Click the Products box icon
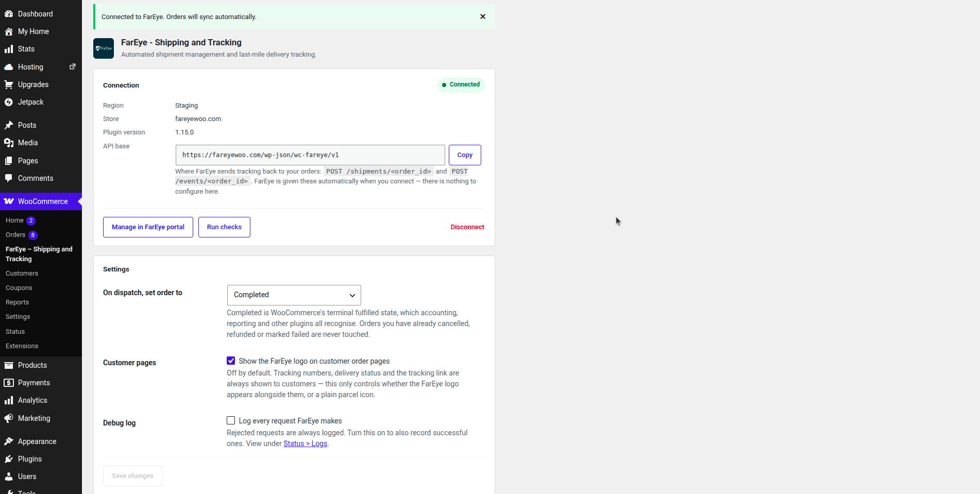980x494 pixels. 9,365
